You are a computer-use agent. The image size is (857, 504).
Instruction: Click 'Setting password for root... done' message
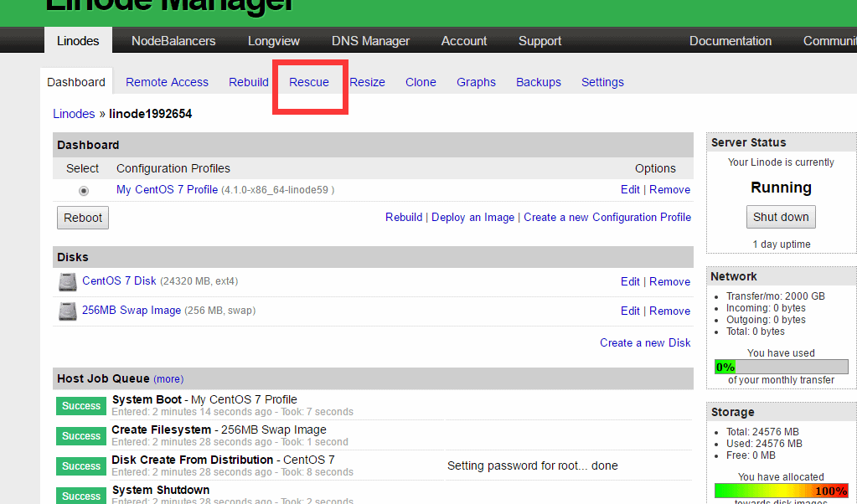[532, 465]
